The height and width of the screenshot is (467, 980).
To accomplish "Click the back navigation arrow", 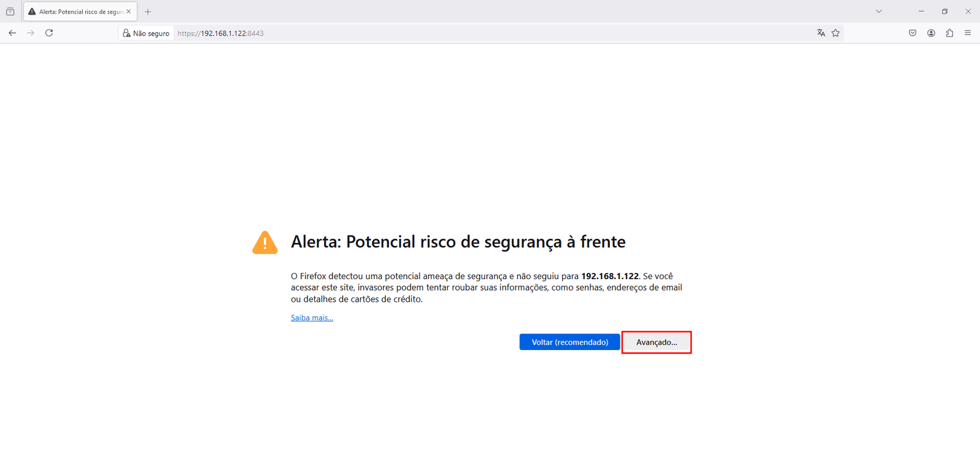I will click(12, 33).
